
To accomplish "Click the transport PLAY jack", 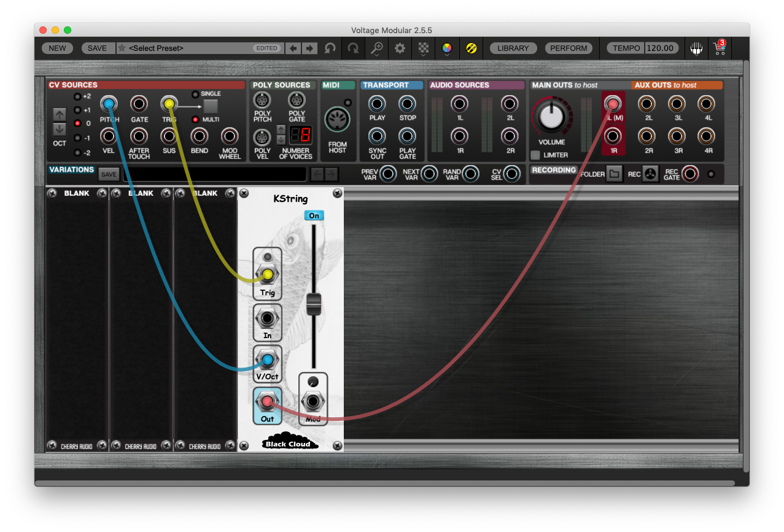I will (x=377, y=104).
